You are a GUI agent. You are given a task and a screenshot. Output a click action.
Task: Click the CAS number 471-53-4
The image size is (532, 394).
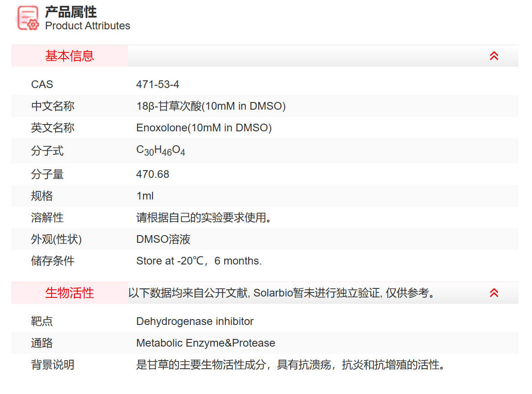pyautogui.click(x=157, y=84)
